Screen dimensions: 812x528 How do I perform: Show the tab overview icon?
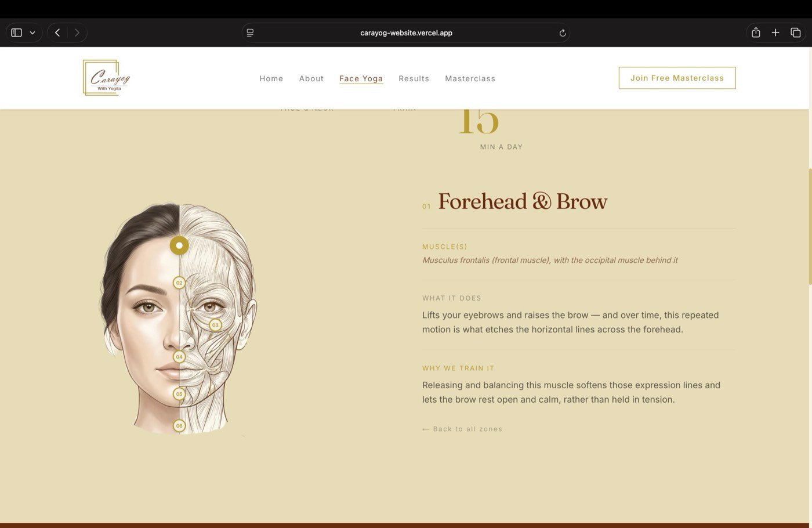coord(796,32)
